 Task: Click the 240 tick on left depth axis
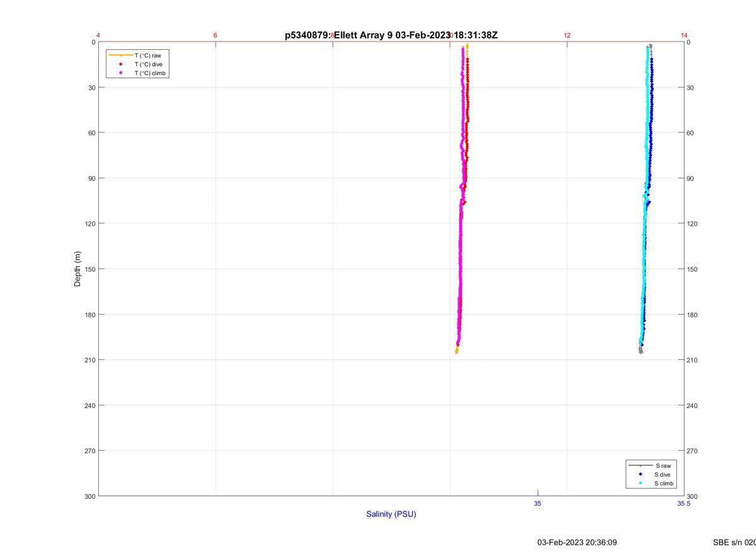coord(90,405)
